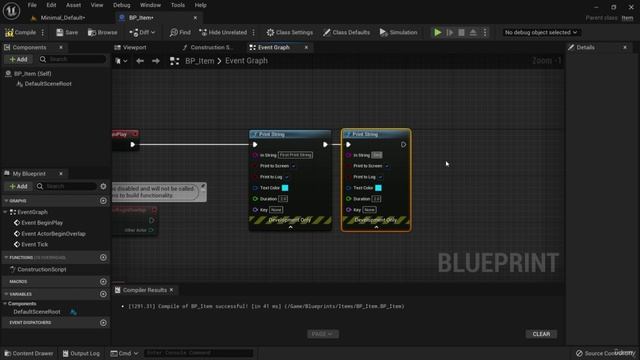Start Simulation mode
640x360 pixels.
[398, 32]
